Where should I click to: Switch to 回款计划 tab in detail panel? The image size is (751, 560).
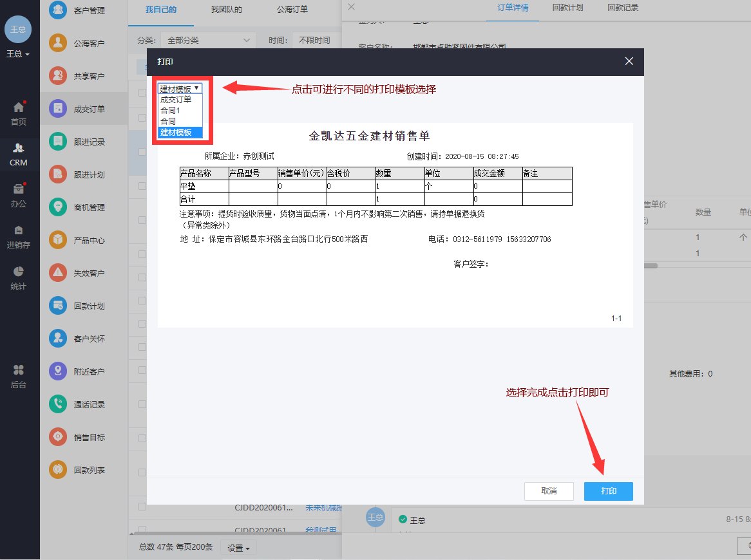(x=567, y=8)
